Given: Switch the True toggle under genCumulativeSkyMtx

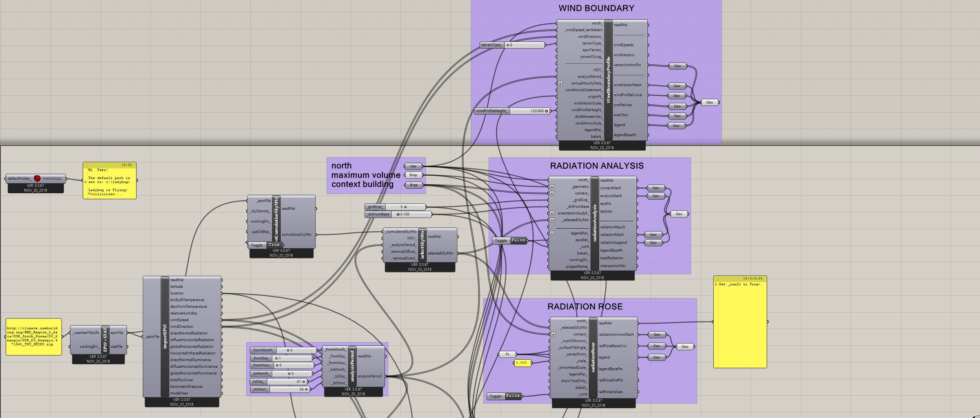Looking at the screenshot, I should [274, 245].
